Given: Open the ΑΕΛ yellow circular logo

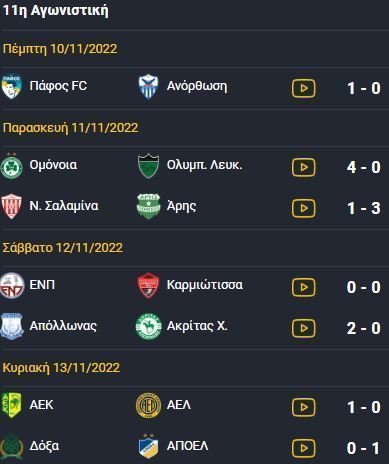Looking at the screenshot, I should 148,405.
